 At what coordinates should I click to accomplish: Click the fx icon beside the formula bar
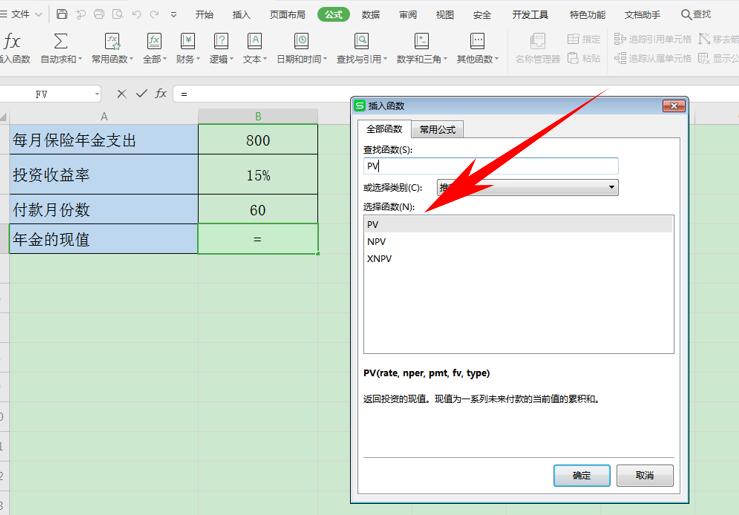pos(161,93)
